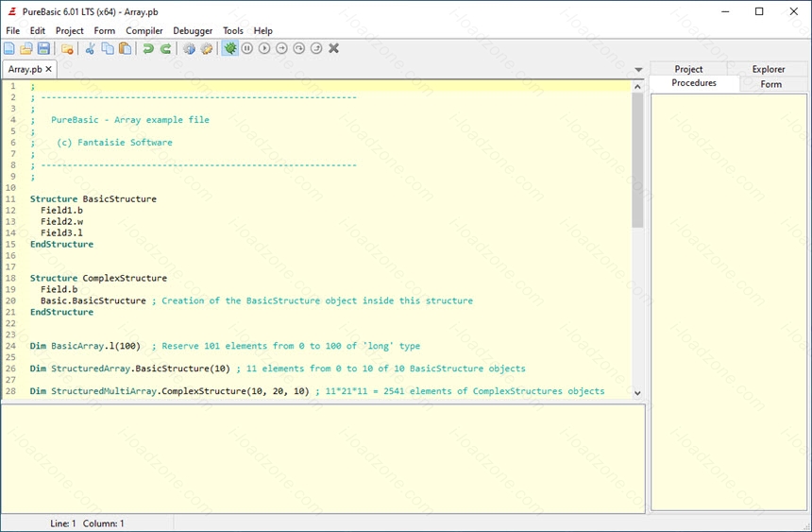This screenshot has height=532, width=812.
Task: Redo the last undone edit
Action: point(166,49)
